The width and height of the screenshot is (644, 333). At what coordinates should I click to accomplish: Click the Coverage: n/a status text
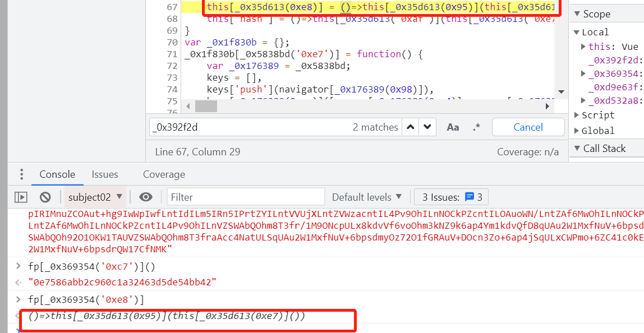[x=528, y=152]
